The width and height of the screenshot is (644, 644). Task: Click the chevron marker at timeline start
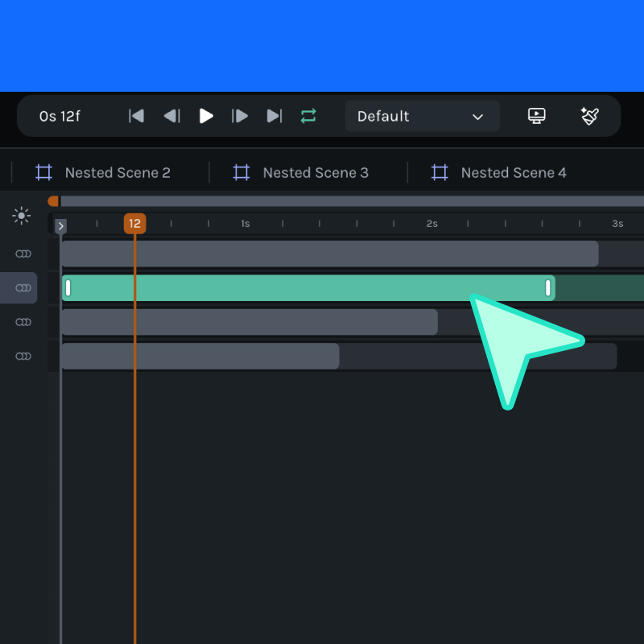[x=61, y=226]
